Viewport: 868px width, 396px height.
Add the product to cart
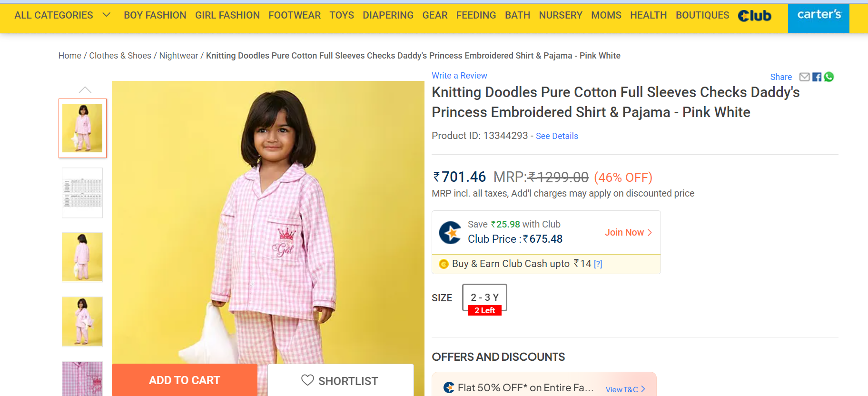coord(185,380)
